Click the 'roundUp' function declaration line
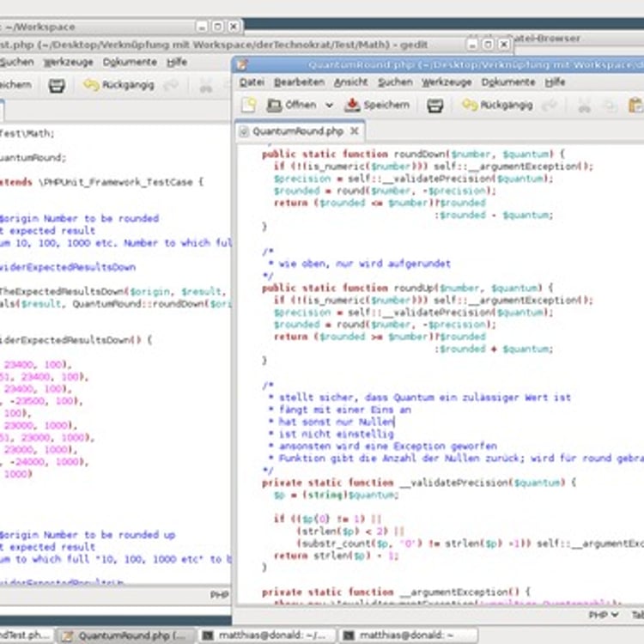Screen dimensions: 644x644 (408, 289)
